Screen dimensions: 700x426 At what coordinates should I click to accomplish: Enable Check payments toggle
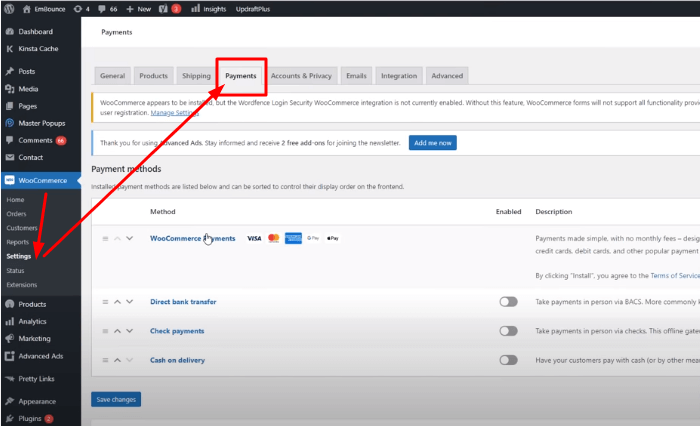(x=508, y=331)
